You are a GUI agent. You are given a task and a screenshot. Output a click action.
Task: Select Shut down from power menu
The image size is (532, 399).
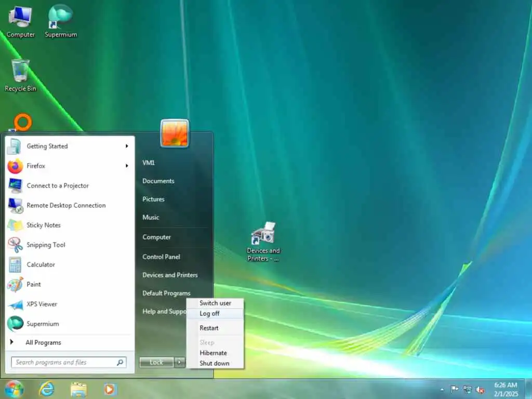pyautogui.click(x=215, y=363)
